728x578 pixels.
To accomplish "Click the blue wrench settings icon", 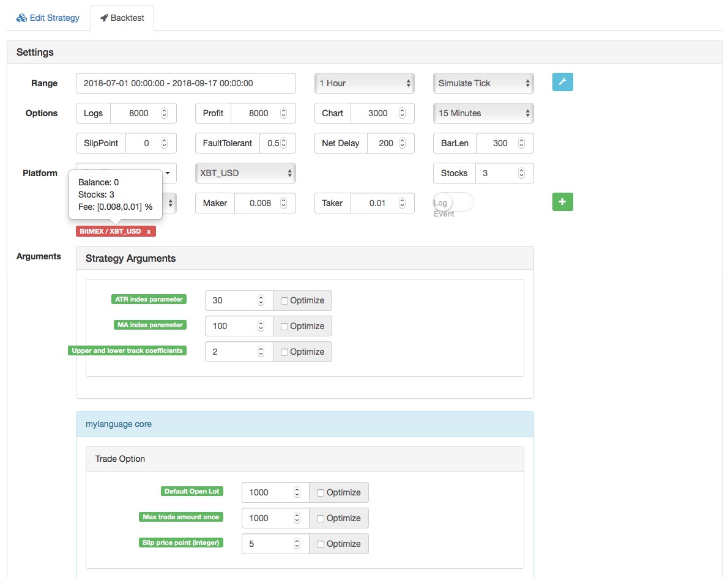I will [x=562, y=82].
